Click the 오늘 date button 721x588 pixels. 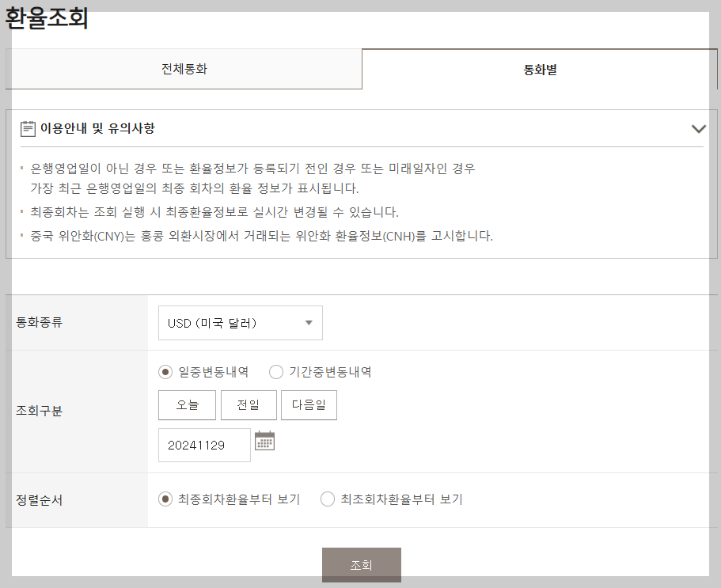pos(187,404)
